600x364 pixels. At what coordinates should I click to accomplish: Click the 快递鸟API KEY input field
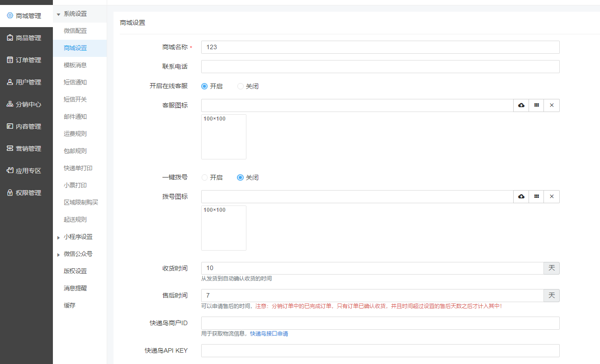coord(380,350)
